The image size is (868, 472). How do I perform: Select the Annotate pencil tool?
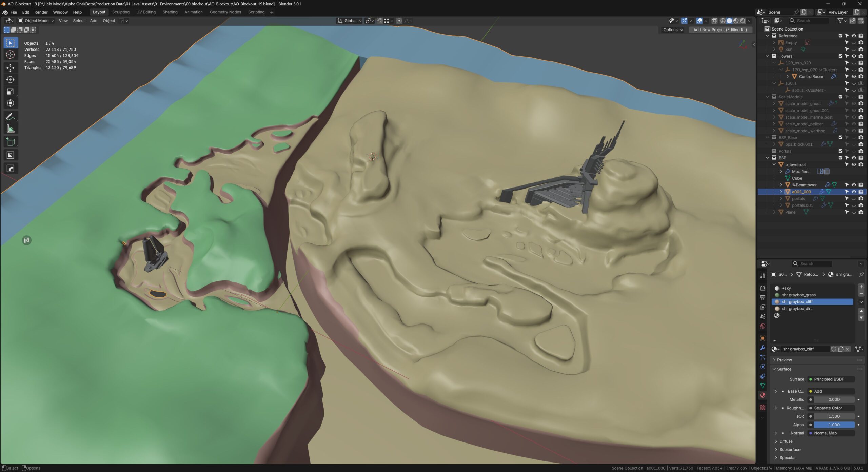[x=11, y=117]
